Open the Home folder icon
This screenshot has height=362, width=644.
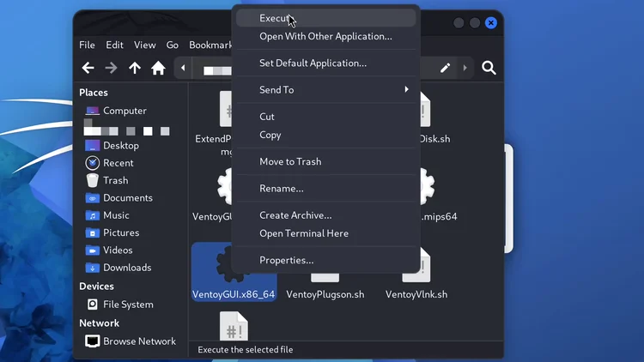(158, 68)
